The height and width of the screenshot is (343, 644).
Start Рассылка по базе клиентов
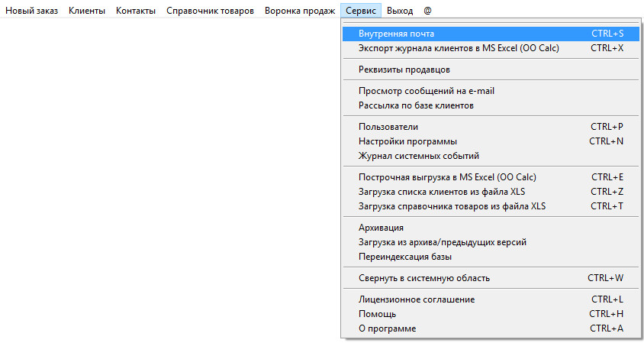416,105
